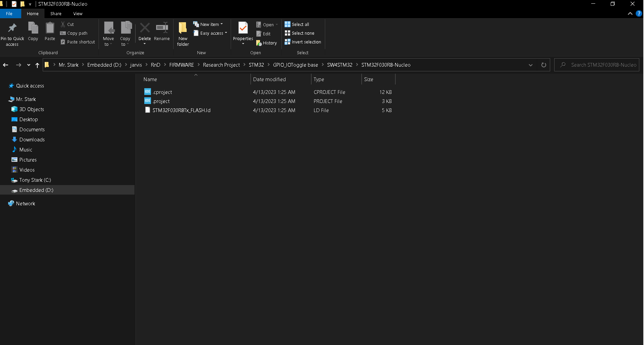Click Invert selection

pos(303,42)
